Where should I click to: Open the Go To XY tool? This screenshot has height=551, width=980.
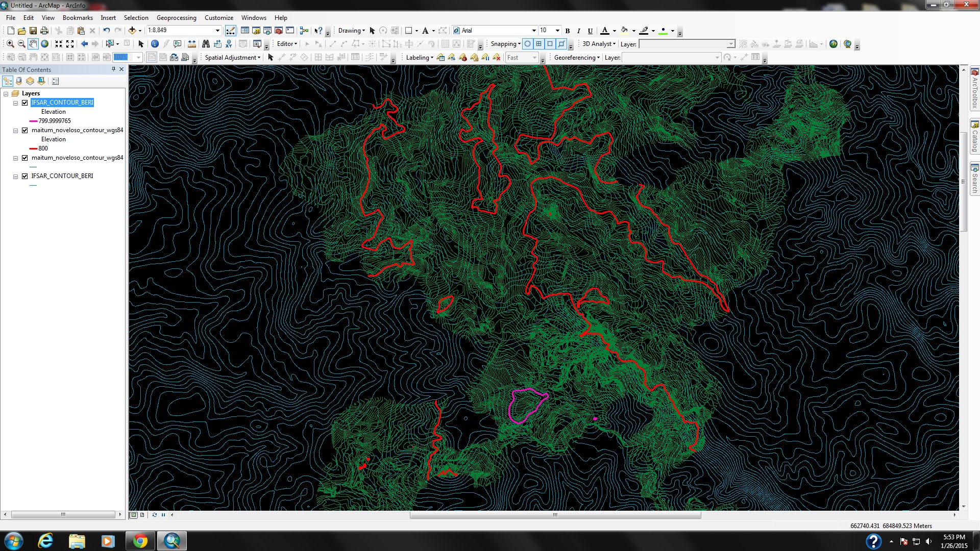click(229, 44)
